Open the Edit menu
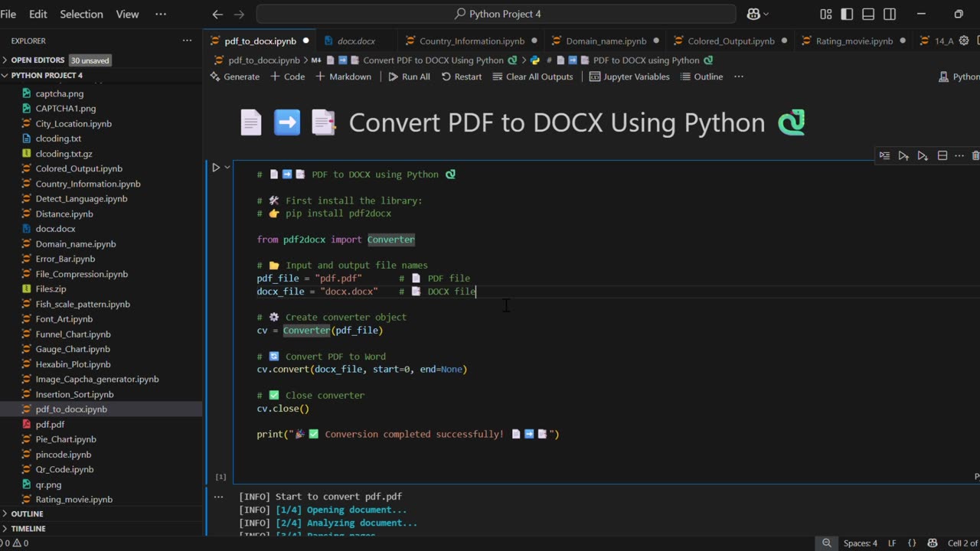The image size is (980, 551). (38, 14)
